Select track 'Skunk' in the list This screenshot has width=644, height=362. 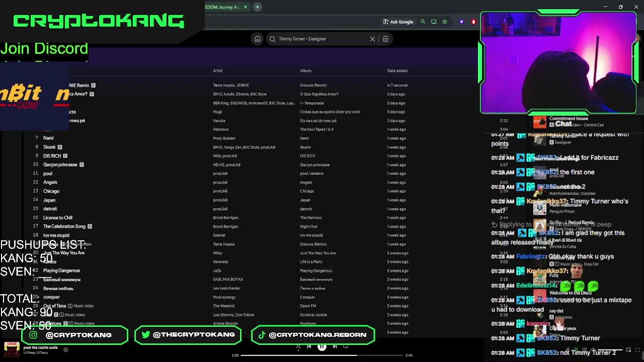click(x=49, y=147)
